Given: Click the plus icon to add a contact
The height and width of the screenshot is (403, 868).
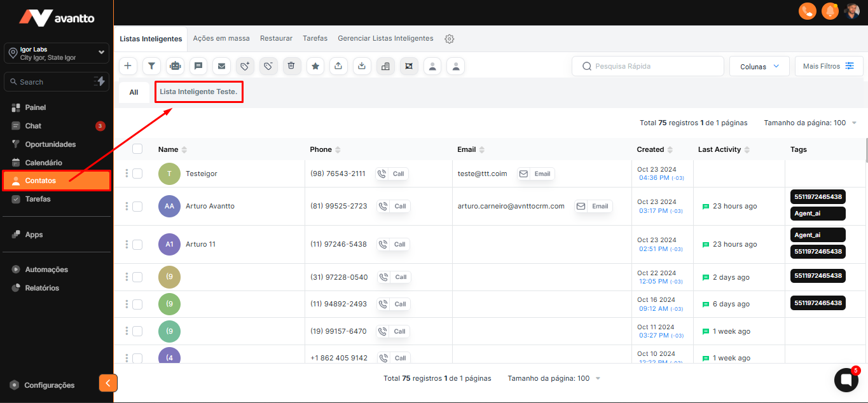Looking at the screenshot, I should (x=128, y=66).
